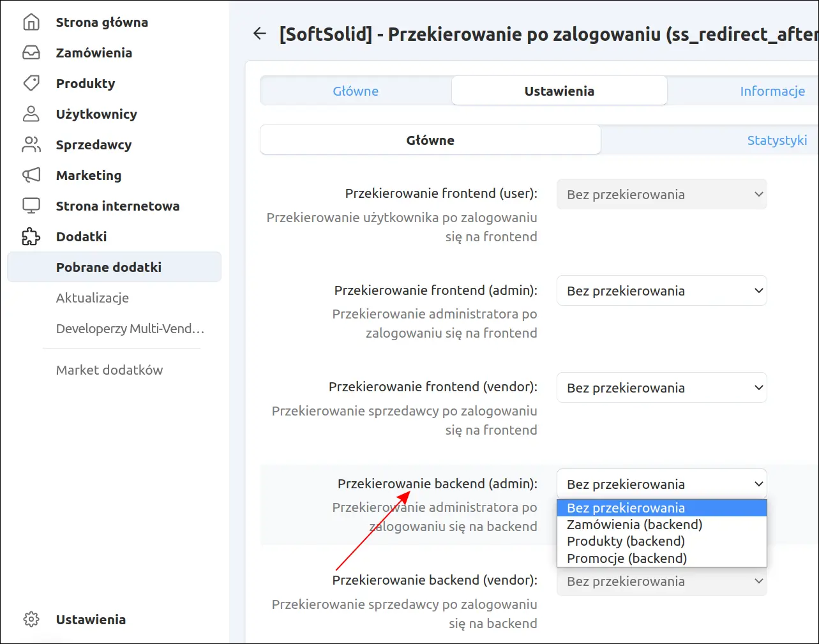Click the Produkty tag icon
819x644 pixels.
31,84
